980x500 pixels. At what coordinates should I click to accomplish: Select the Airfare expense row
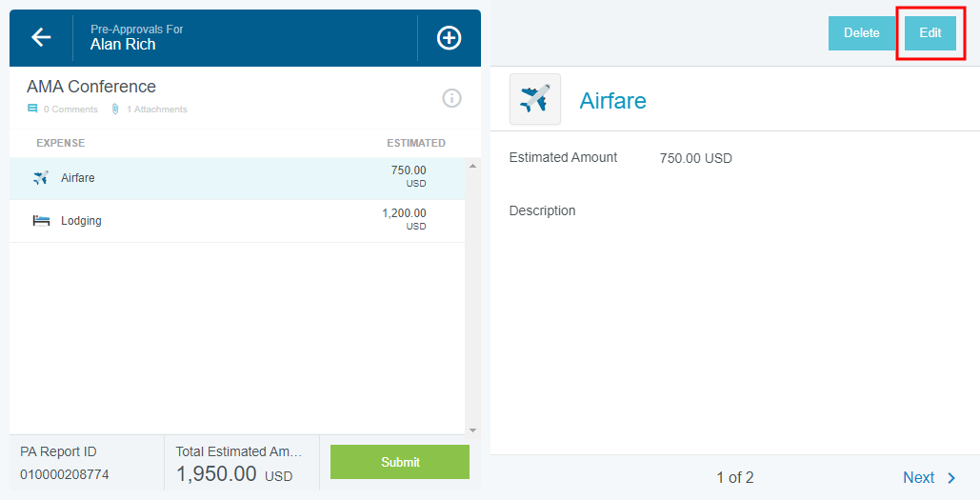(x=237, y=178)
